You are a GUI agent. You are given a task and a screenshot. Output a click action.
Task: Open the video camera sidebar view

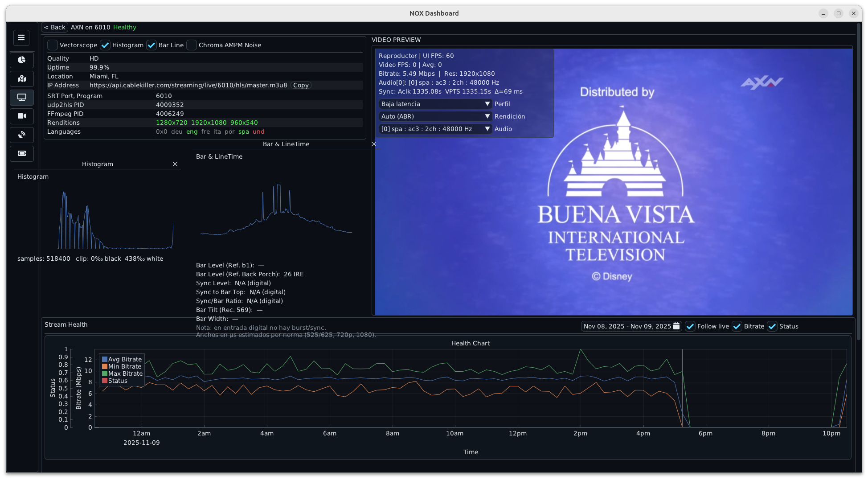22,116
